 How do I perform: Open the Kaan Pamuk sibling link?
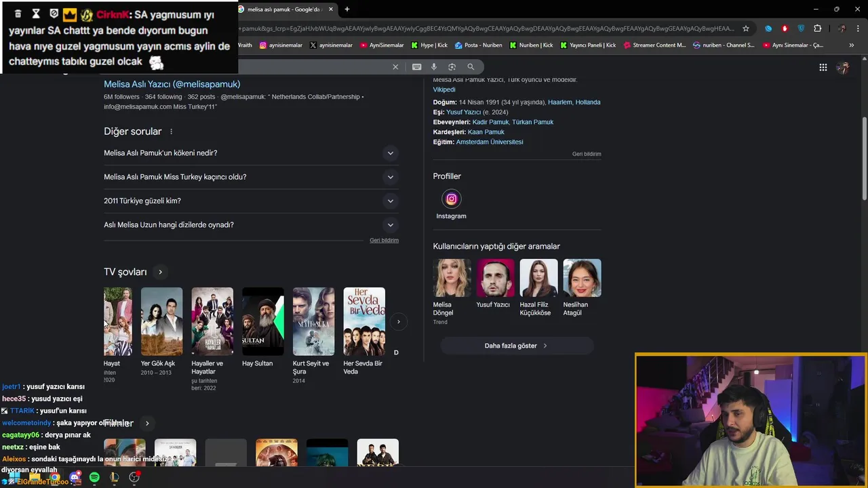coord(486,132)
